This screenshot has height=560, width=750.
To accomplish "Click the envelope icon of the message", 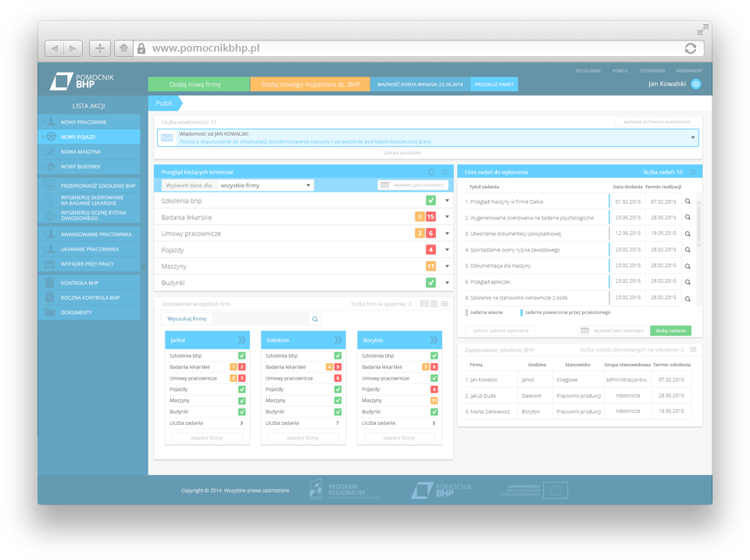I will pyautogui.click(x=166, y=137).
